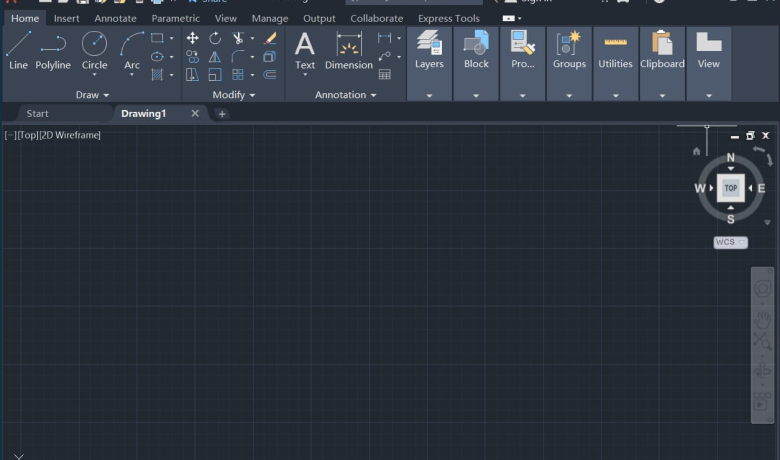This screenshot has height=460, width=780.
Task: Pick the Hatch tool icon
Action: [157, 75]
